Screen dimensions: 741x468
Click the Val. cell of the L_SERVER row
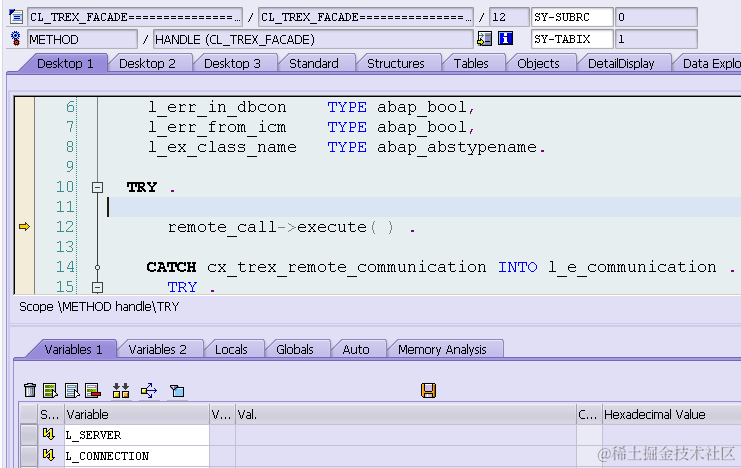coord(405,434)
